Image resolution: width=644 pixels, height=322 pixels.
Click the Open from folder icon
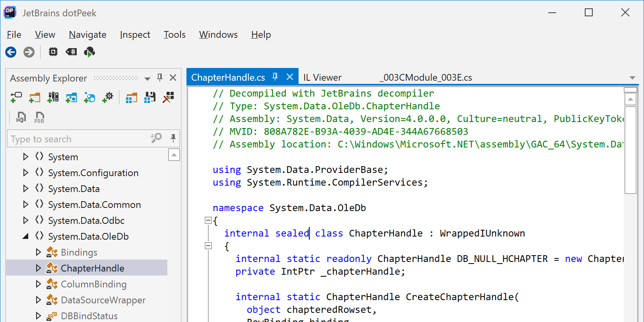(35, 97)
